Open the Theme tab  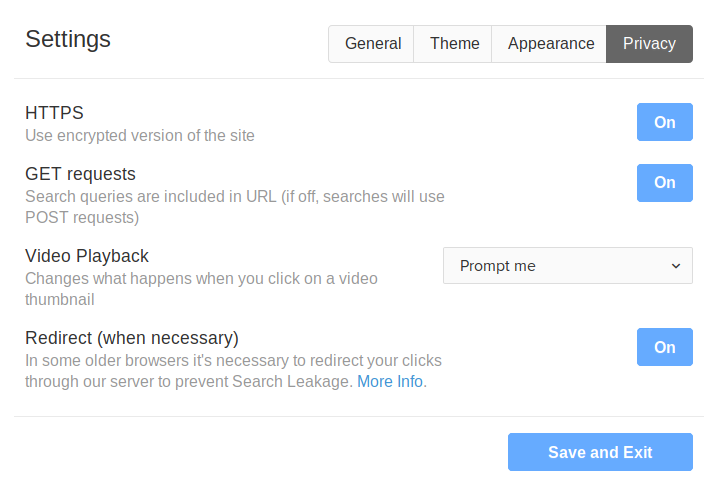[x=454, y=44]
